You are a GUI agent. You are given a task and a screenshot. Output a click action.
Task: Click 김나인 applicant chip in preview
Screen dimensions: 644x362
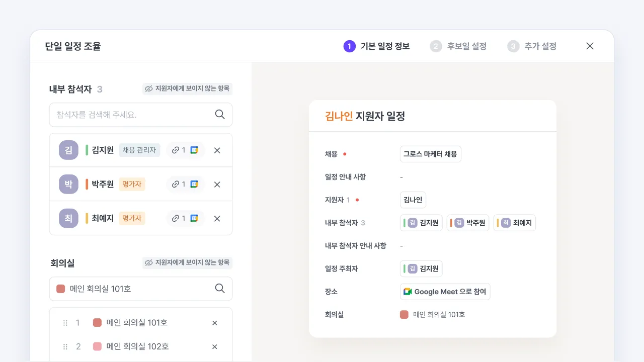[413, 200]
